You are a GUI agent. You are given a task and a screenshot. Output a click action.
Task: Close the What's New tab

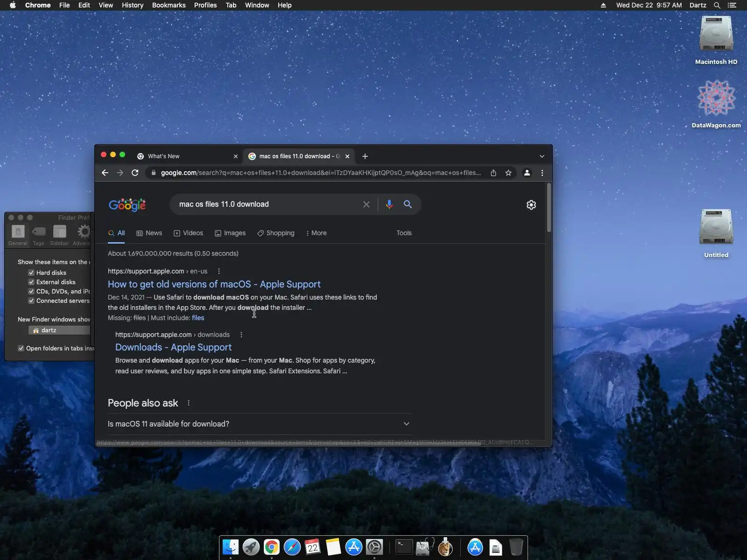pos(236,156)
